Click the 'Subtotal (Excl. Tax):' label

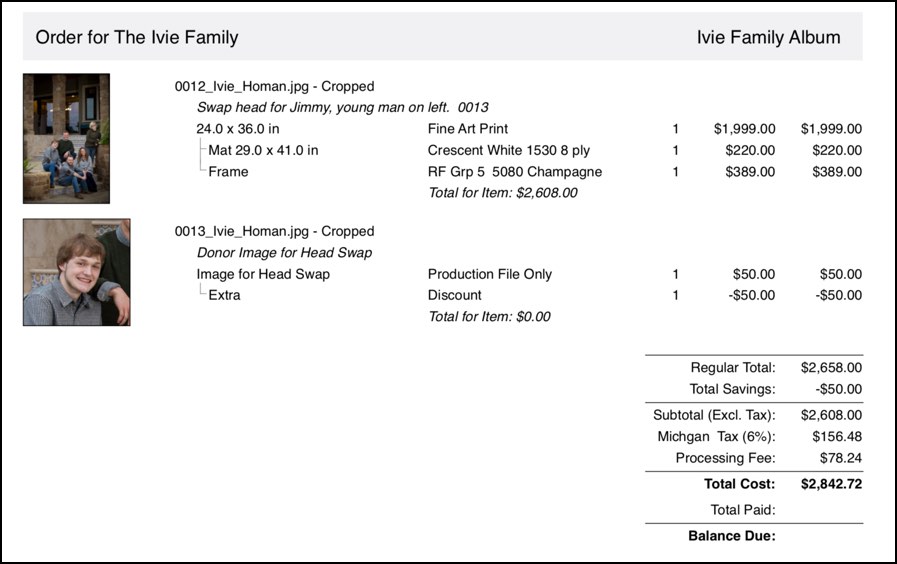click(715, 415)
